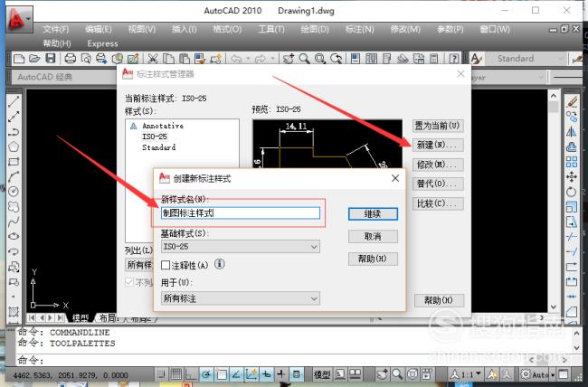This screenshot has height=387, width=588.
Task: Click the 继续 button
Action: (373, 214)
